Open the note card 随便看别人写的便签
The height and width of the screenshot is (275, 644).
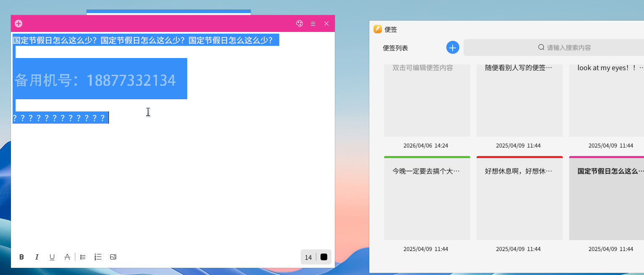(x=519, y=100)
